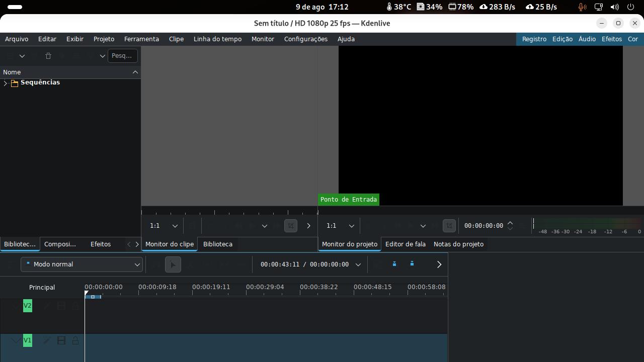This screenshot has width=644, height=362.
Task: Set V2 as active target track
Action: pyautogui.click(x=28, y=306)
